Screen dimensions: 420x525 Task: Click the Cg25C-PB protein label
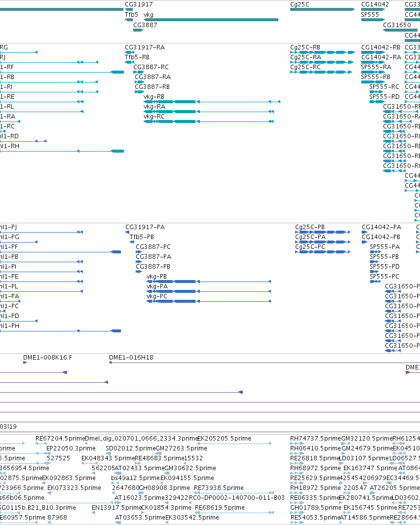click(x=310, y=227)
